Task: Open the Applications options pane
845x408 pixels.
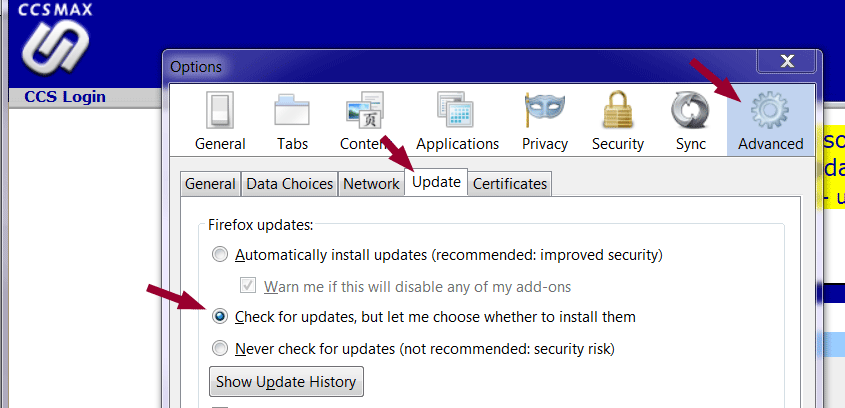Action: (457, 121)
